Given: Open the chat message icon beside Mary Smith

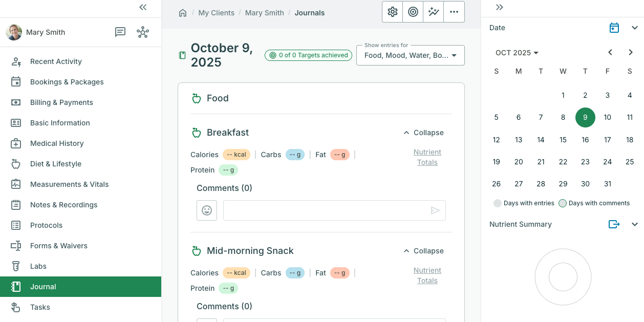Looking at the screenshot, I should (120, 32).
